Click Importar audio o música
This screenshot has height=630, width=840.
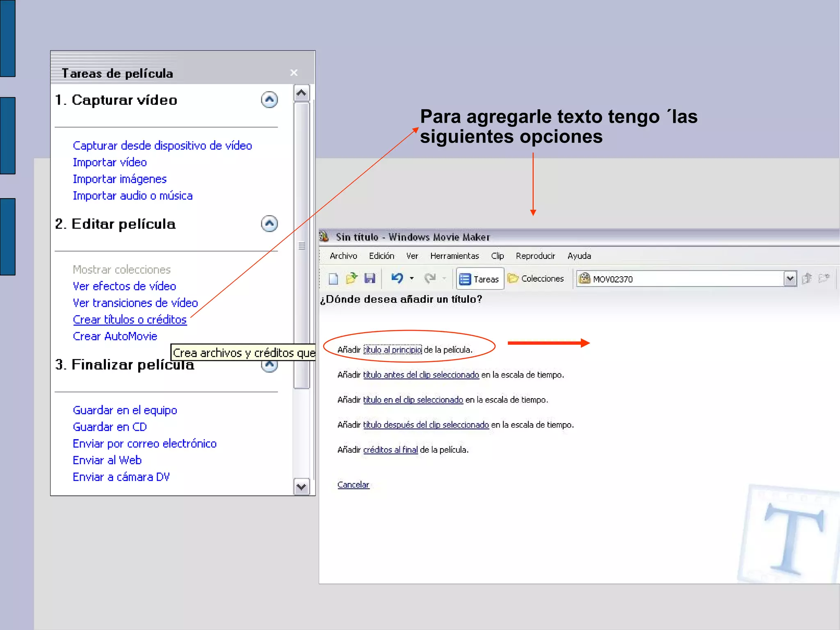[133, 196]
